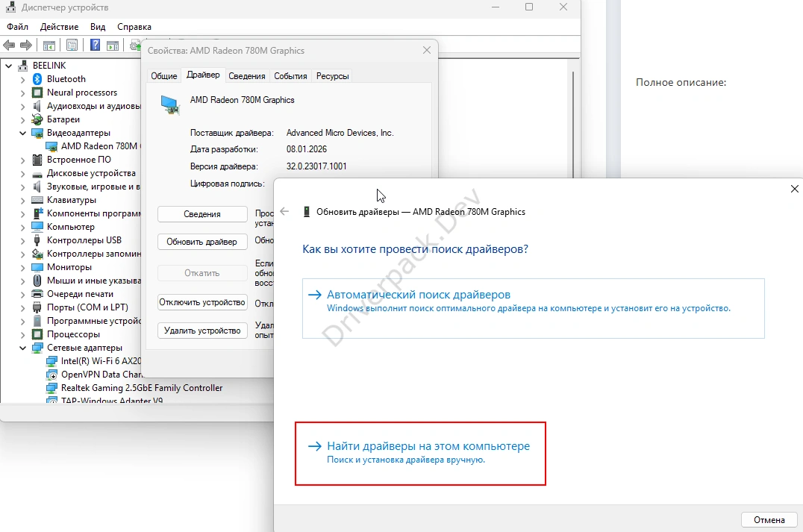803x532 pixels.
Task: Click Отмена in the Update Drivers wizard
Action: click(769, 520)
